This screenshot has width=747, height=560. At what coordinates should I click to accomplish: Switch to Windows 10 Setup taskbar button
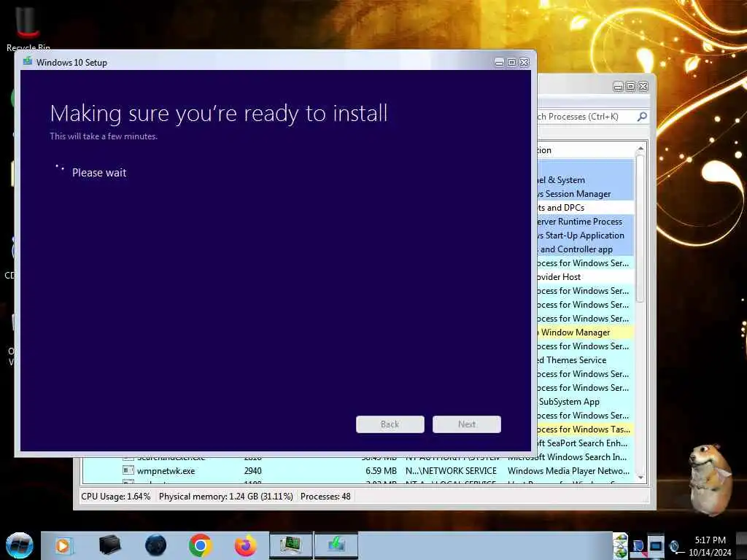coord(336,545)
